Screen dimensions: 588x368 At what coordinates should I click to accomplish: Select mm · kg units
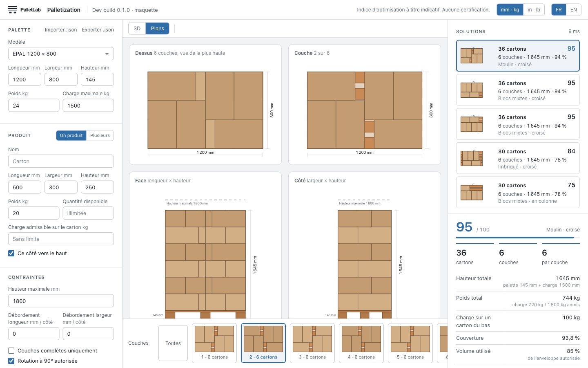click(x=510, y=10)
